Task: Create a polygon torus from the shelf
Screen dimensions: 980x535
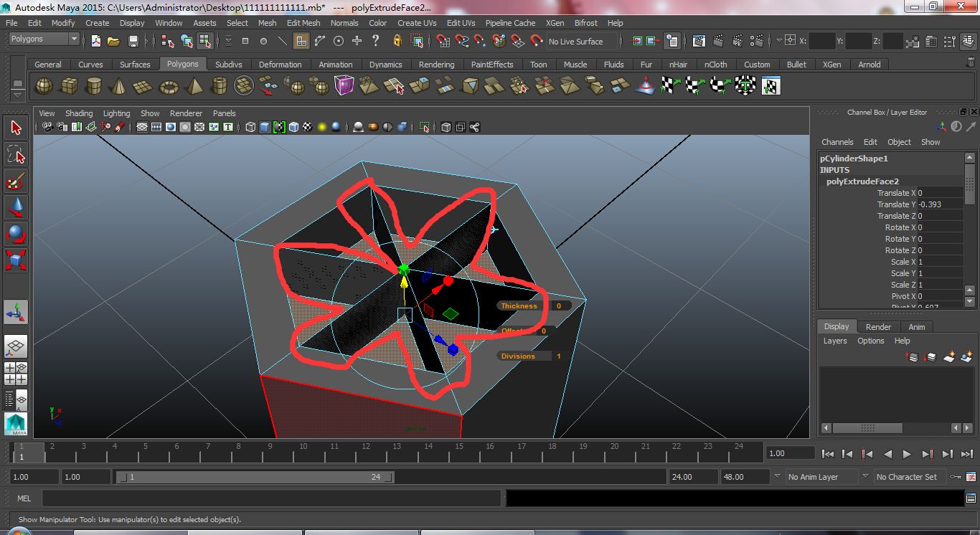Action: pyautogui.click(x=169, y=87)
